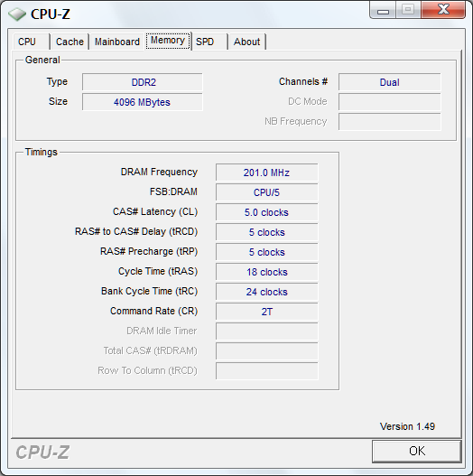Switch to the CPU tab
473x476 pixels.
click(x=31, y=42)
